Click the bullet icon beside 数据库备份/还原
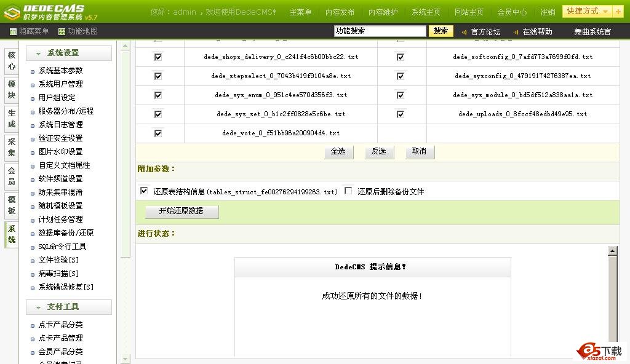630x364 pixels. [x=33, y=234]
